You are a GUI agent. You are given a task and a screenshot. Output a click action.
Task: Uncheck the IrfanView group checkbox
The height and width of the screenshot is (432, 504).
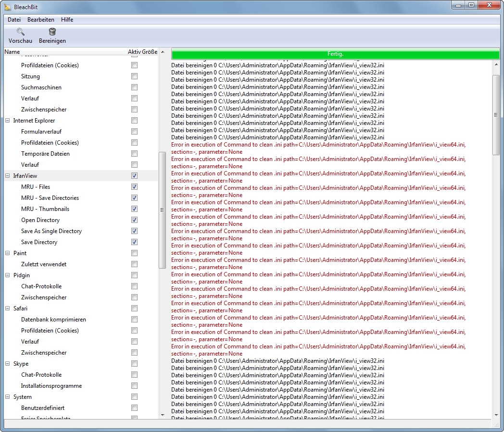[x=134, y=176]
